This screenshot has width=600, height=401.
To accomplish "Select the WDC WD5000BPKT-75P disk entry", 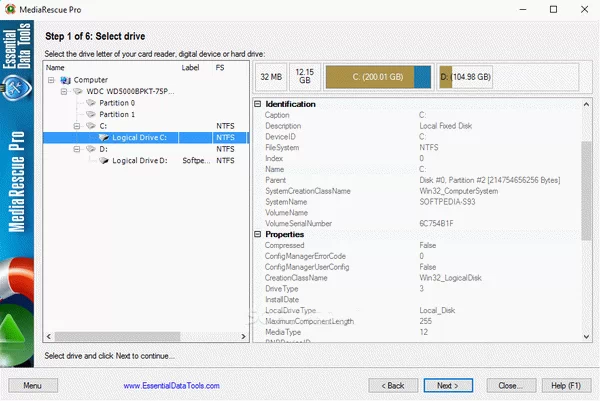I will coord(130,91).
